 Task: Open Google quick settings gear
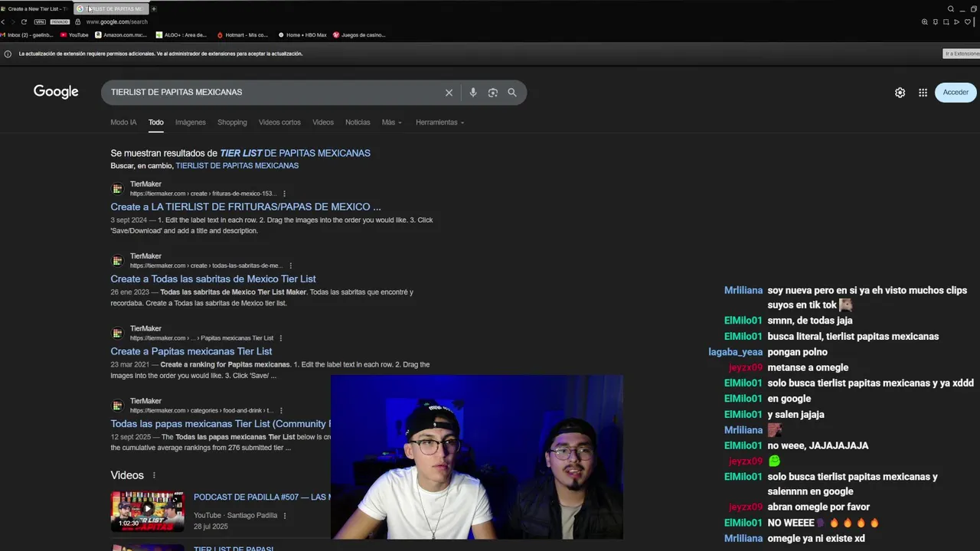(900, 93)
